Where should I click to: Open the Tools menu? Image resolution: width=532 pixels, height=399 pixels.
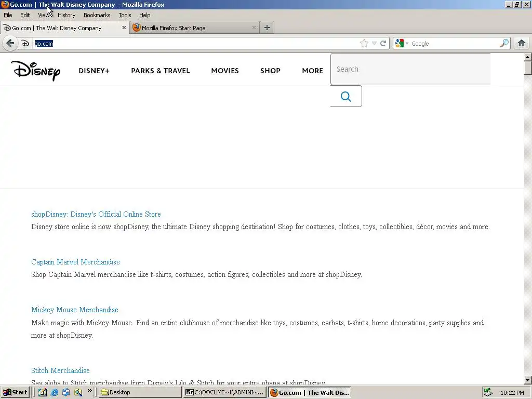pos(125,15)
